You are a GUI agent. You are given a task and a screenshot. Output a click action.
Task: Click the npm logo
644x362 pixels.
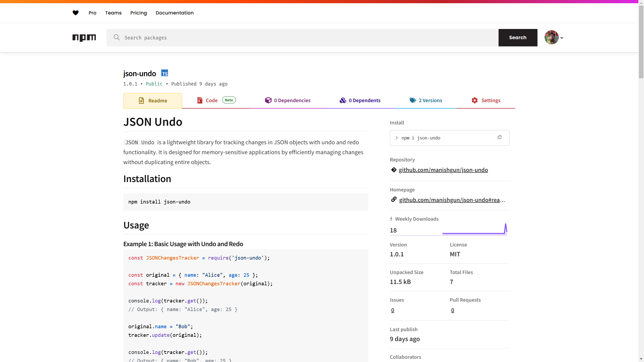tap(84, 38)
